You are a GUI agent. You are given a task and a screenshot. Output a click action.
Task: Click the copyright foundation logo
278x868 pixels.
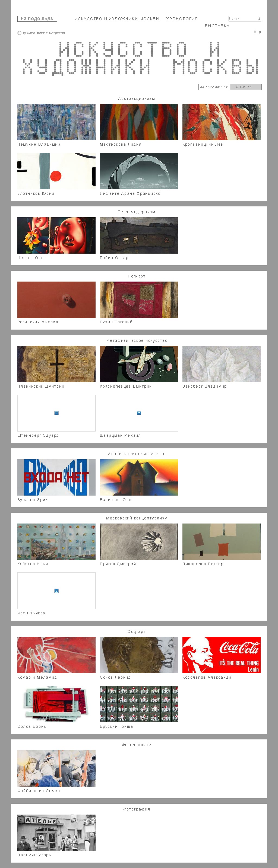(41, 33)
